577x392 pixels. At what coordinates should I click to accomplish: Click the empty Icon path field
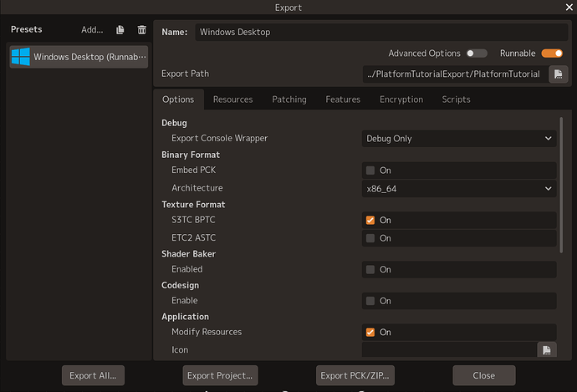(x=449, y=349)
